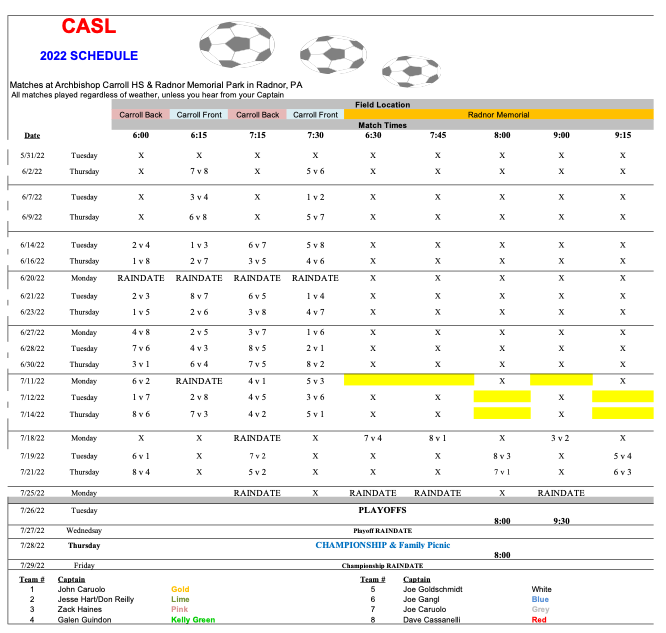Select the Gold team color label
Screen dimensions: 666x633
click(x=180, y=590)
